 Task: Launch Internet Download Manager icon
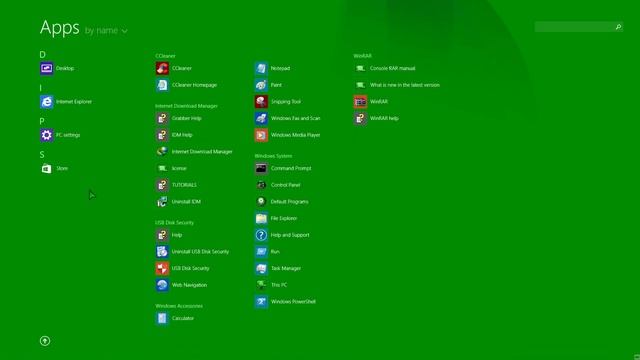pos(162,151)
